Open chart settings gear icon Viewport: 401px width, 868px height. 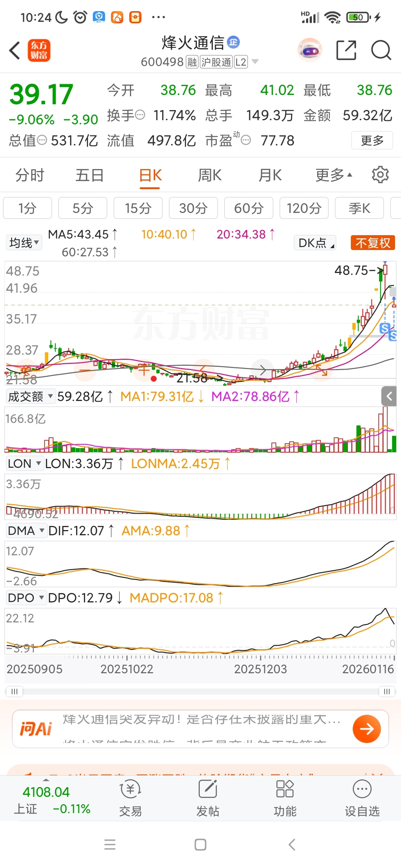[380, 175]
